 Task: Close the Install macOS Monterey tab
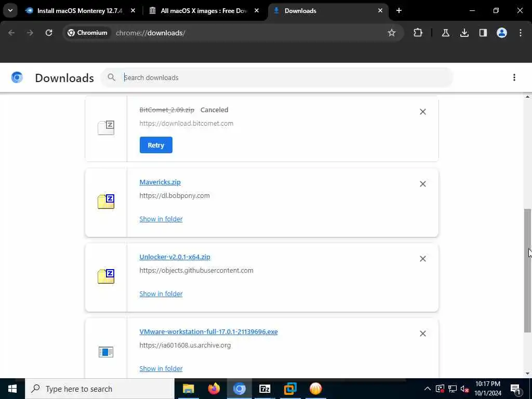[133, 10]
